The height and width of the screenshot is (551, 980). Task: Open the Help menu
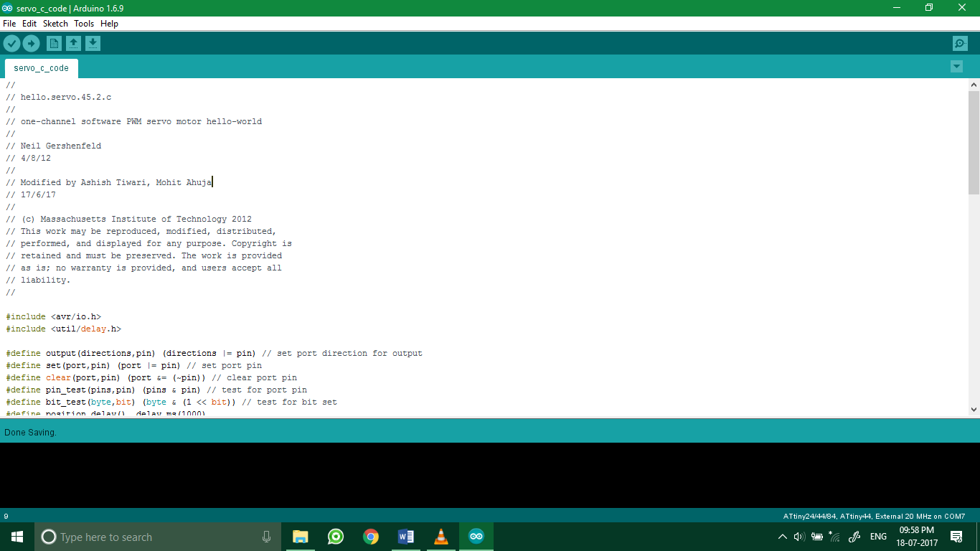[x=109, y=24]
